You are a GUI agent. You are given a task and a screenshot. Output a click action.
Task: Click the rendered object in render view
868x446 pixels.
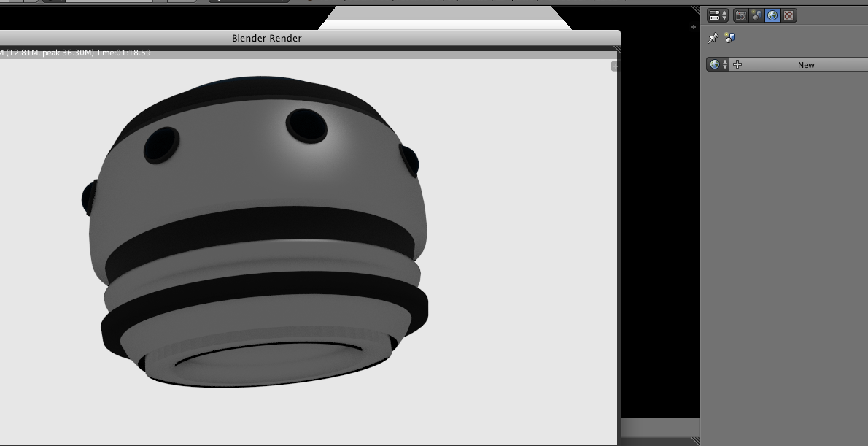[x=256, y=233]
